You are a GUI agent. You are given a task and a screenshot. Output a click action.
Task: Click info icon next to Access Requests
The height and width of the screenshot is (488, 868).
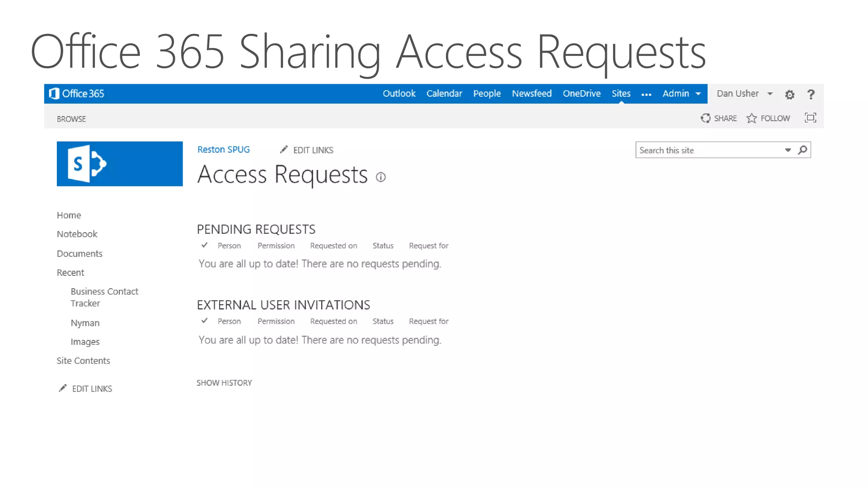[x=381, y=177]
